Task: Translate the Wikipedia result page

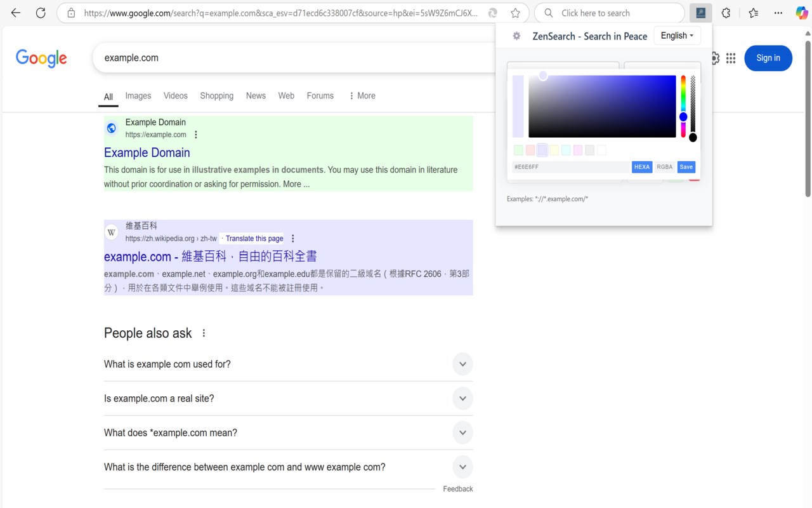Action: [x=254, y=239]
